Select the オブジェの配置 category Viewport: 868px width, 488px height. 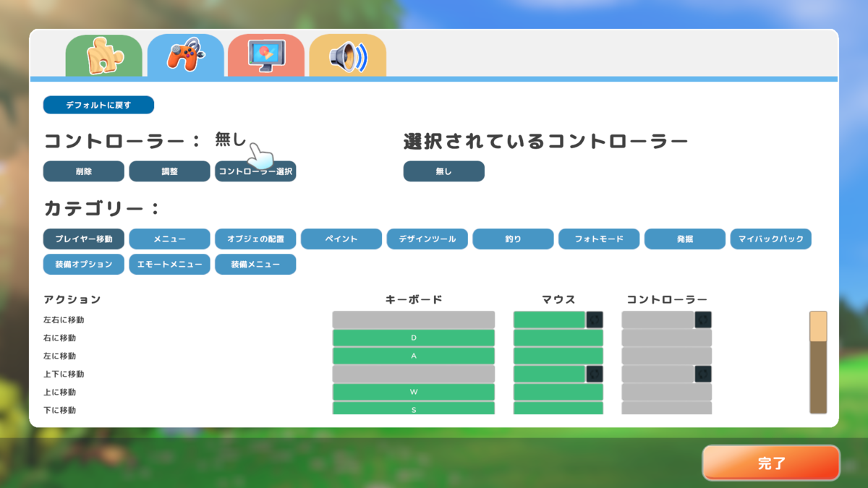point(255,239)
